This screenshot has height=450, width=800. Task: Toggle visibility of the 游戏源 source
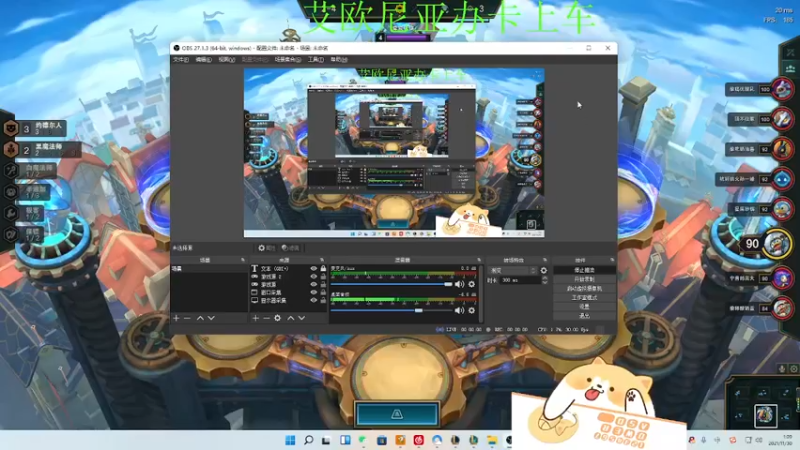(x=314, y=284)
